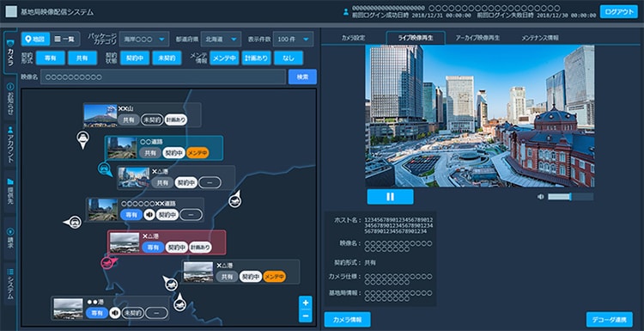
Task: Click the blue car pin for ○○道路
Action: point(104,169)
